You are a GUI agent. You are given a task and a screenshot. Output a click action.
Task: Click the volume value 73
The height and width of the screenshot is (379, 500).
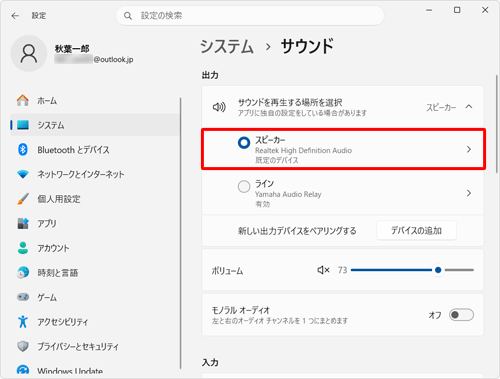click(342, 270)
